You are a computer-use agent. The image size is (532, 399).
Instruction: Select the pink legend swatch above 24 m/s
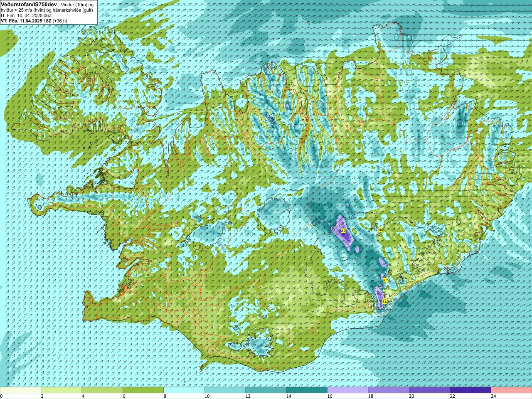[512, 390]
